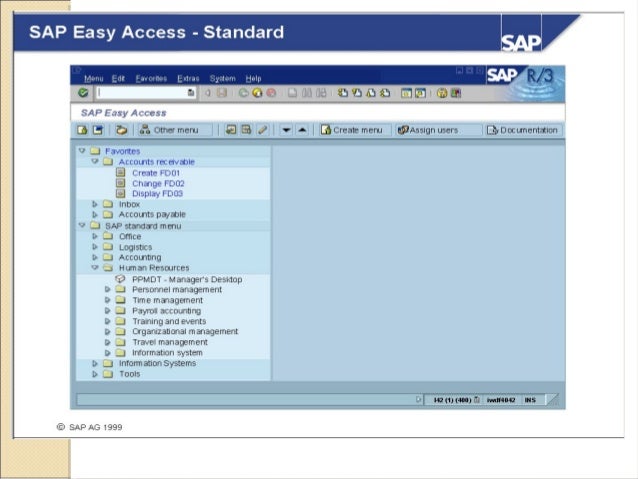Click the Delete Favorites icon

coord(246,130)
